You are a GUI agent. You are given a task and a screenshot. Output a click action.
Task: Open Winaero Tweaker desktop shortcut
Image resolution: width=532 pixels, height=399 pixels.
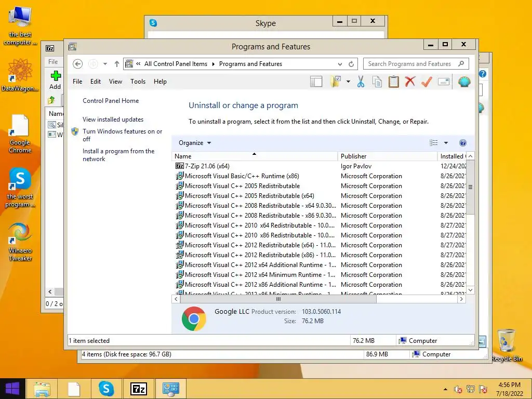tap(20, 242)
